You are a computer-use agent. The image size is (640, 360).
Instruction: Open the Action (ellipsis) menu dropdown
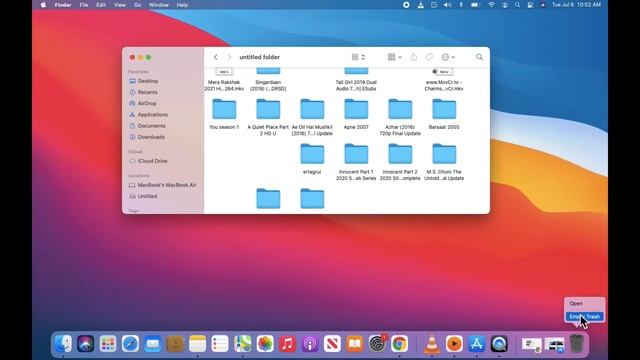tap(448, 57)
